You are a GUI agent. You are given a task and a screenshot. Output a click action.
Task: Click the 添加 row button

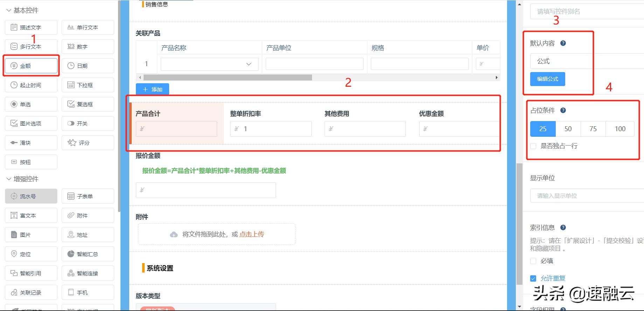[x=153, y=89]
